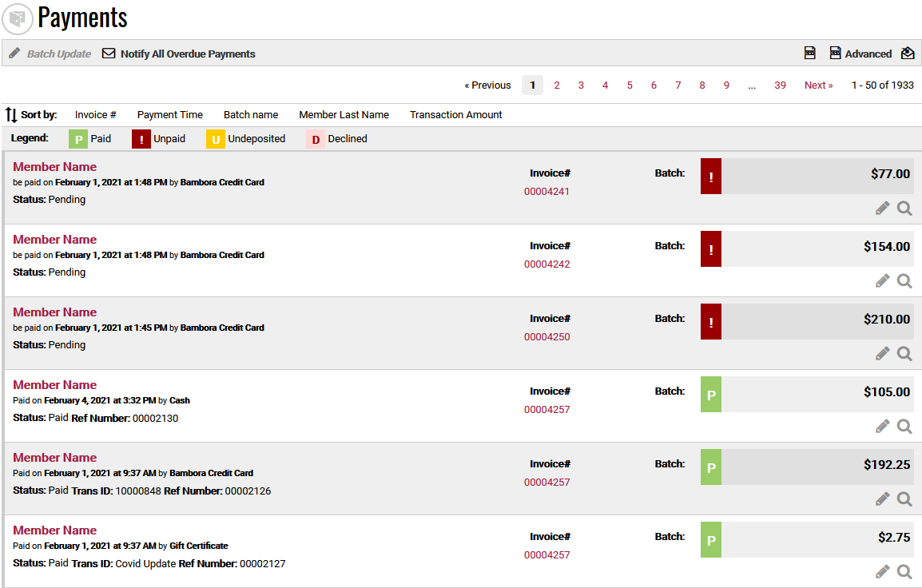Viewport: 922px width, 588px height.
Task: Open invoice 00004250
Action: click(x=546, y=337)
